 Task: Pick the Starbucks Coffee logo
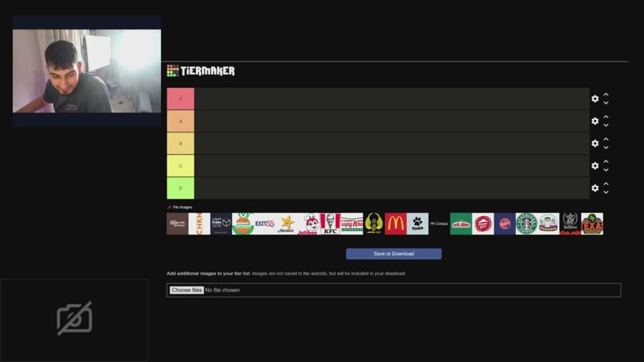526,224
